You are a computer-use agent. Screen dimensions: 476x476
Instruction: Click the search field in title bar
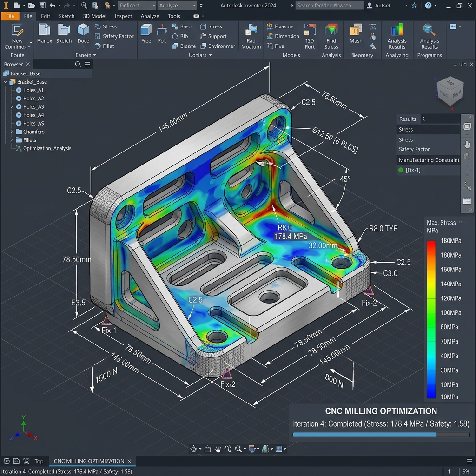pos(330,6)
